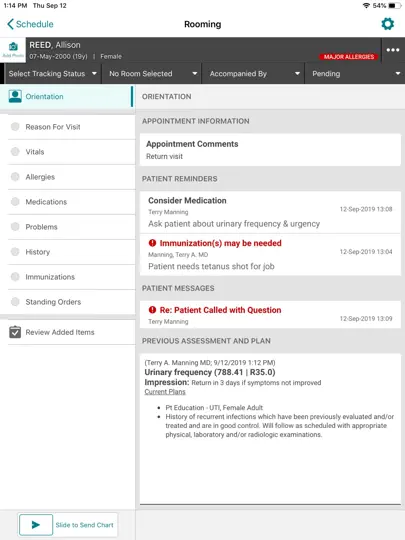Click the Pt Education - UTI, Female Adult item

point(214,408)
